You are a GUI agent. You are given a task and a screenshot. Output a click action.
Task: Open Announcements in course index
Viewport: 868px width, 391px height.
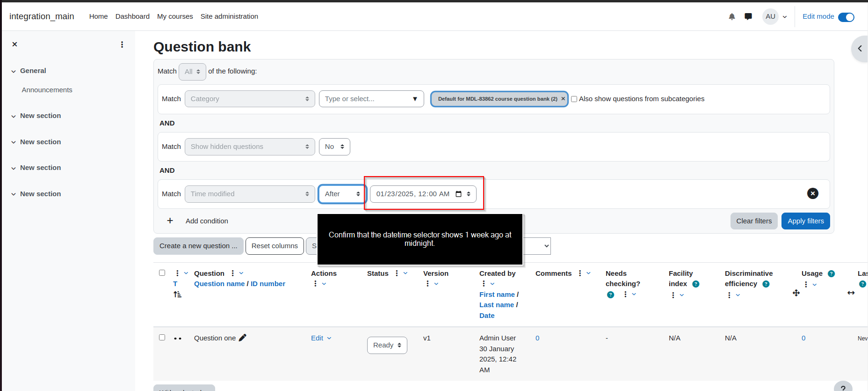[x=47, y=90]
